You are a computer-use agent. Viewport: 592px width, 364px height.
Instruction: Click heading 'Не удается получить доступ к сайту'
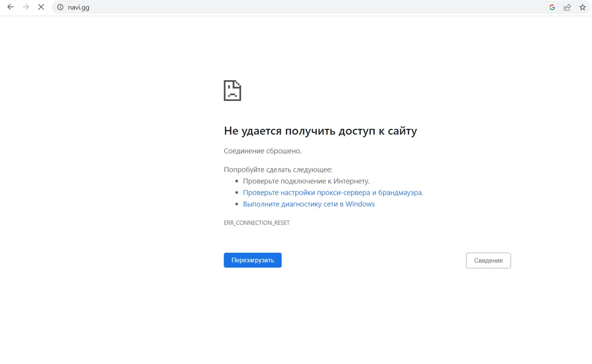click(320, 131)
